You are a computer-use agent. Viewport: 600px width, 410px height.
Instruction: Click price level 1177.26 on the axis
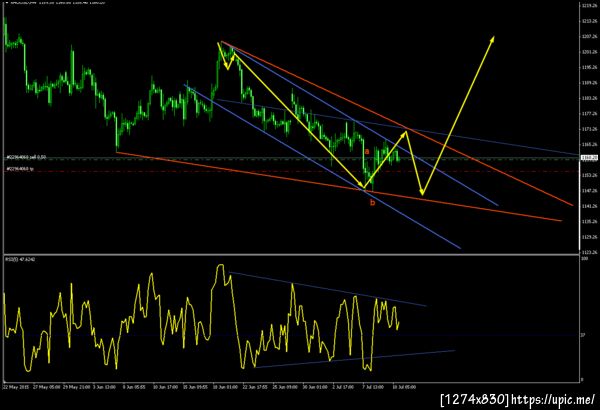tap(590, 113)
